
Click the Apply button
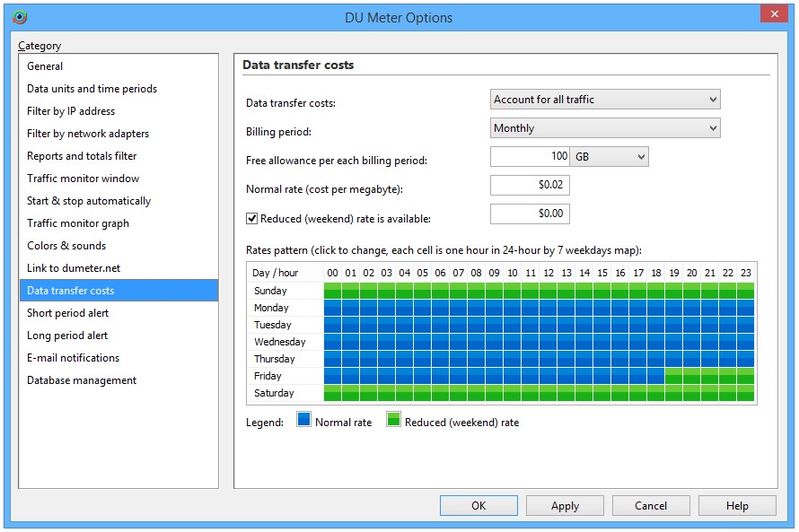(565, 506)
